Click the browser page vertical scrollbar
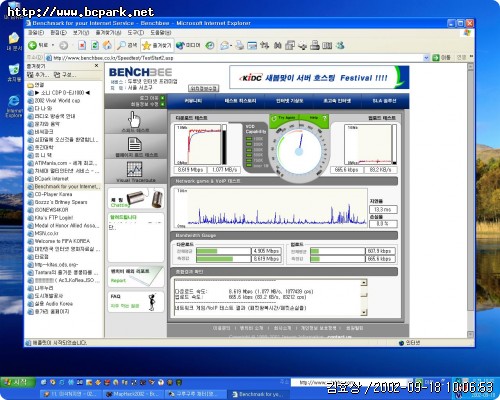Viewport: 500px width, 400px height. [470, 200]
